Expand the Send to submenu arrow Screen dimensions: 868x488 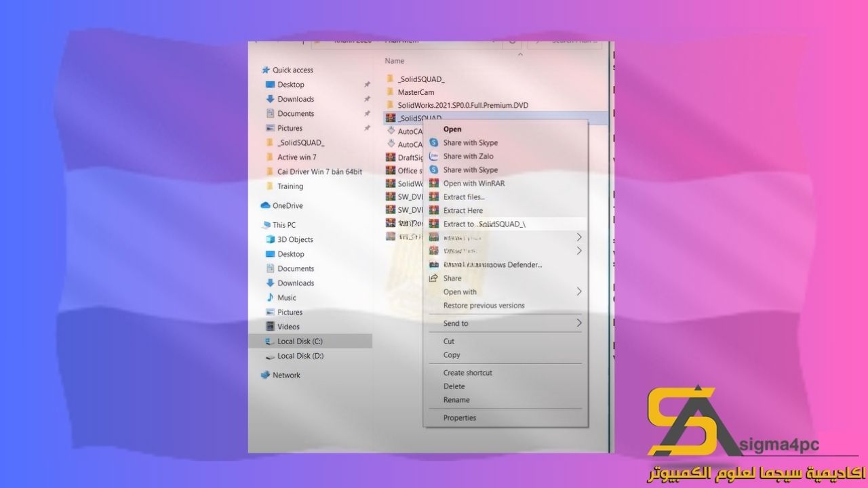pyautogui.click(x=579, y=323)
